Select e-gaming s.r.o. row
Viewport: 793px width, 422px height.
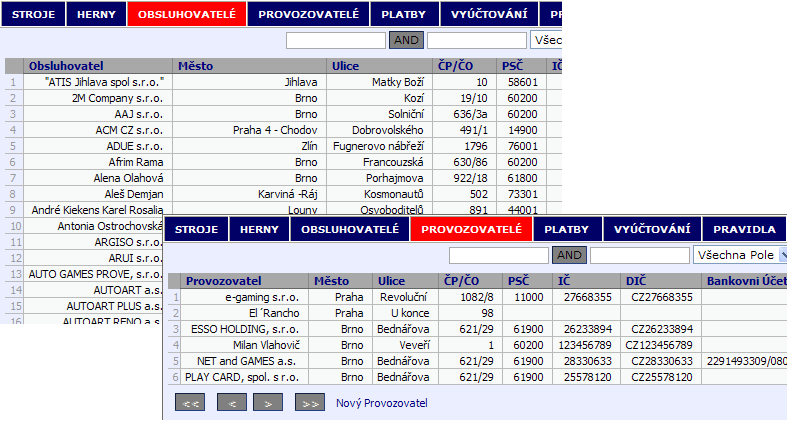477,297
